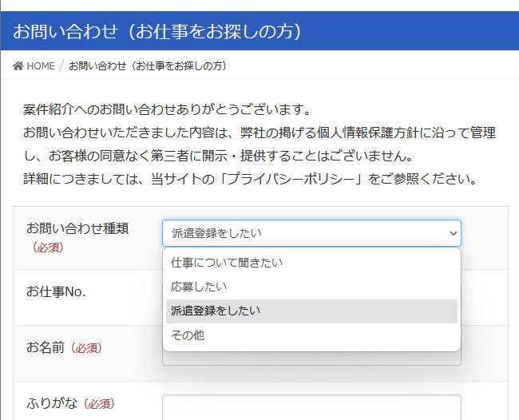The height and width of the screenshot is (420, 519).
Task: Select 仕事について聞きたい from the list
Action: point(227,263)
